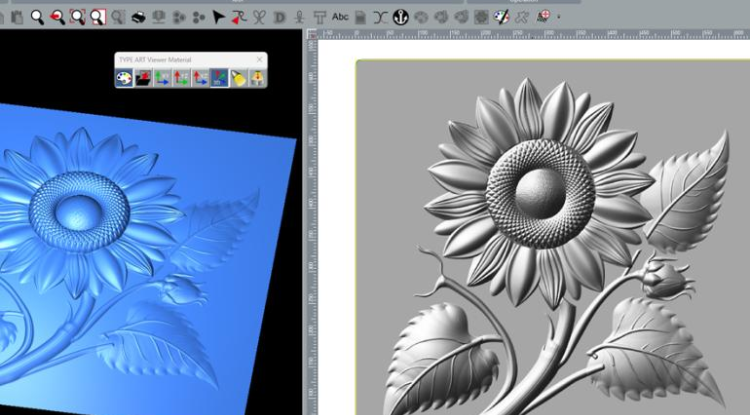Select the Abc text tool

click(x=341, y=17)
